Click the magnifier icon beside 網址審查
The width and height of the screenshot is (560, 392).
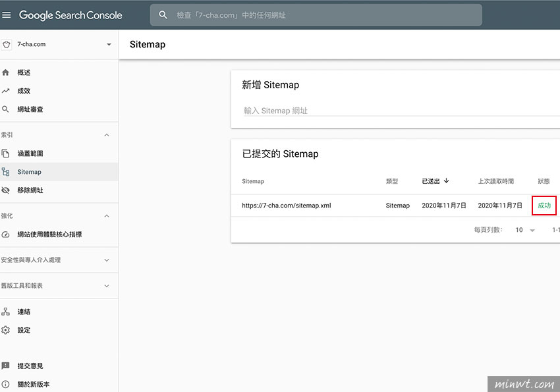coord(5,109)
